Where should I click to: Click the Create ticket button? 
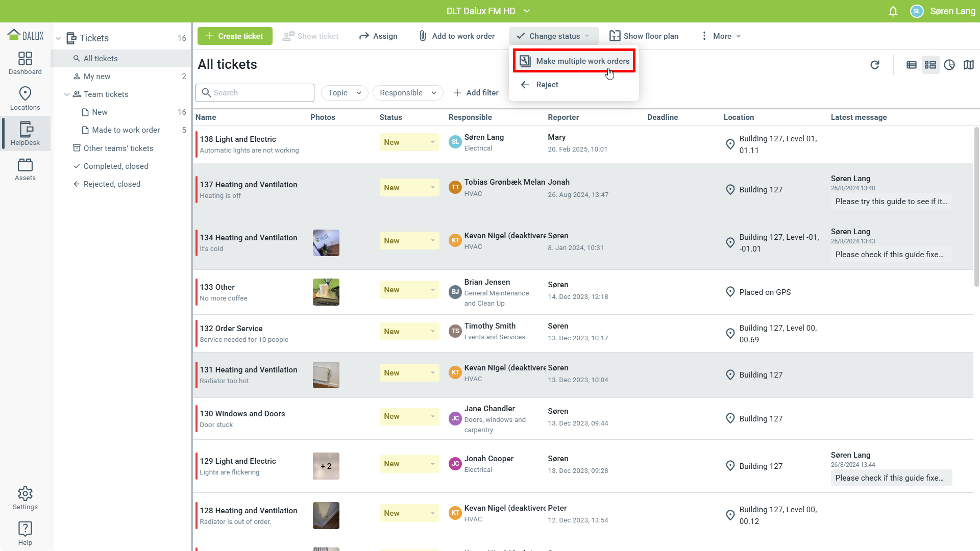tap(235, 36)
